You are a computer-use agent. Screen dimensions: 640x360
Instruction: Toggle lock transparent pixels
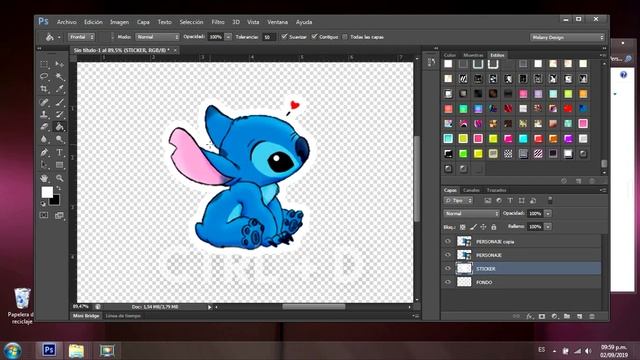[x=462, y=227]
